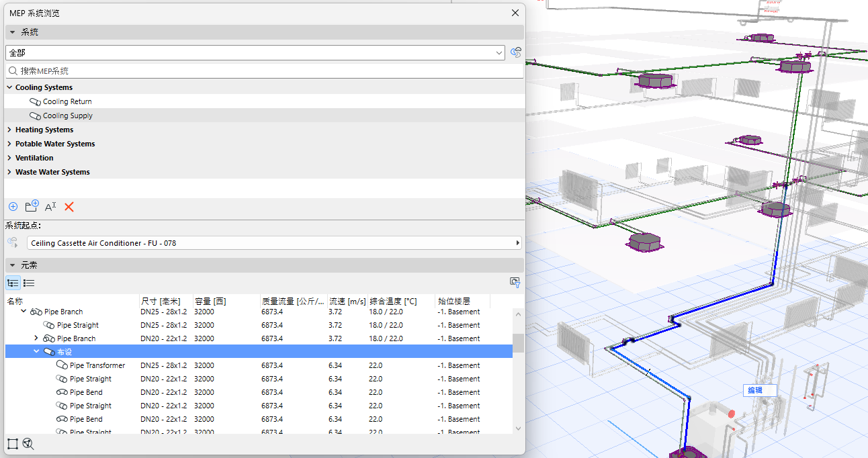Select the Cooling Return system
868x458 pixels.
[x=67, y=101]
